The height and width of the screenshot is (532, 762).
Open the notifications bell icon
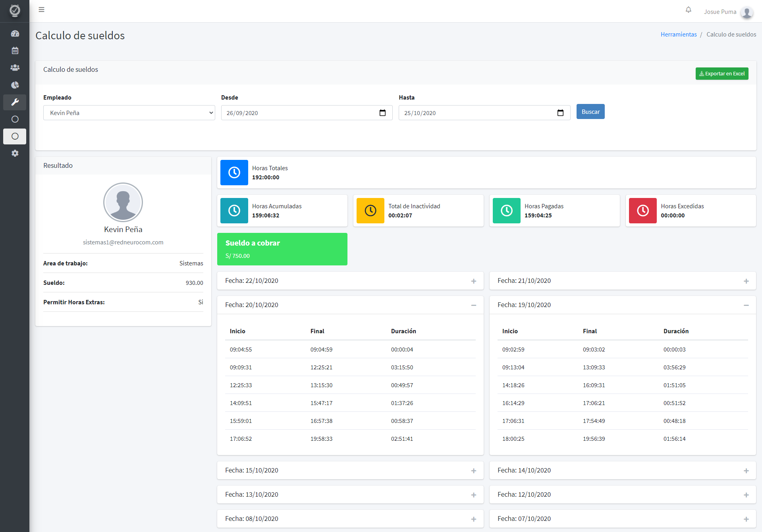[689, 10]
